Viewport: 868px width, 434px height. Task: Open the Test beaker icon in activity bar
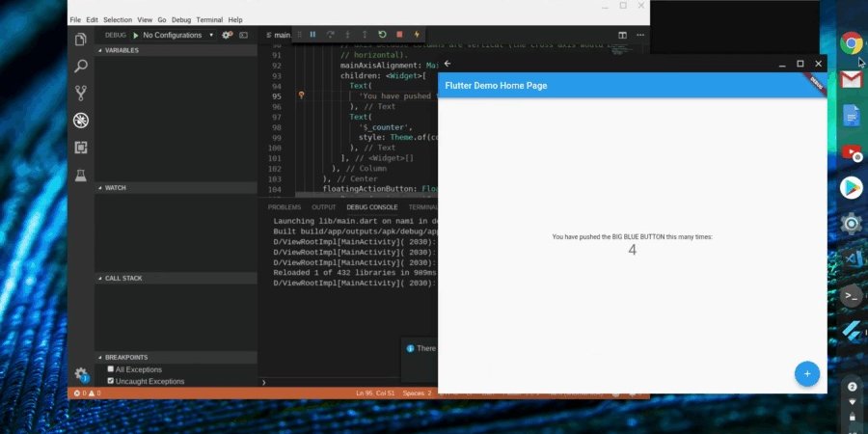tap(81, 176)
